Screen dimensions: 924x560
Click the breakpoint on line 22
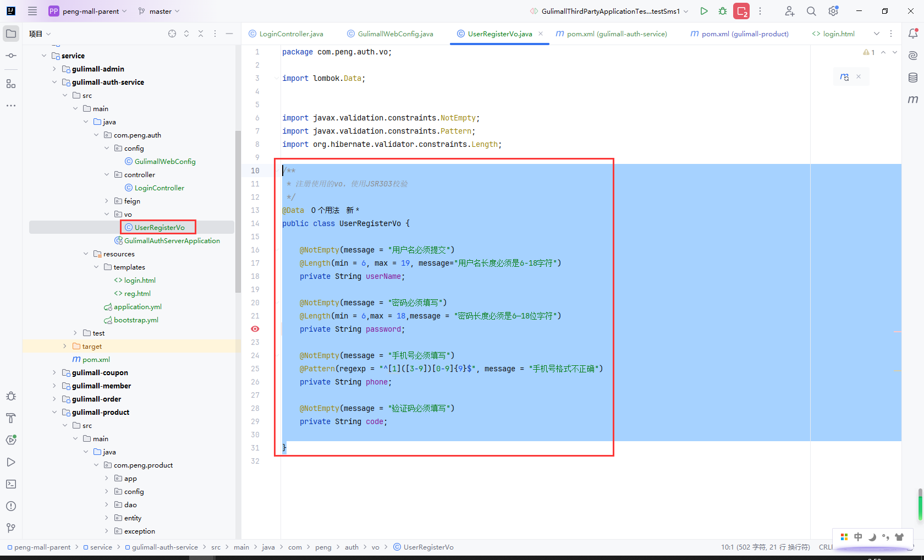[x=255, y=329]
